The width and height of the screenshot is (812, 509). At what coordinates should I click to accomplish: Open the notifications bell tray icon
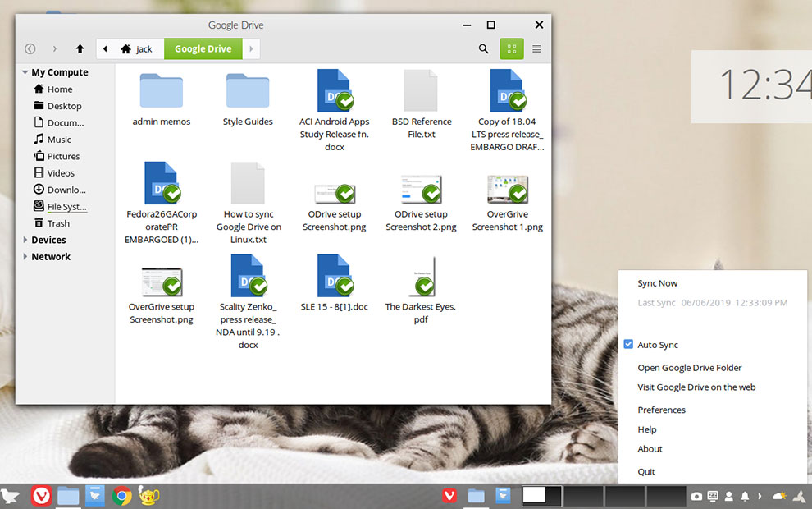pos(745,496)
